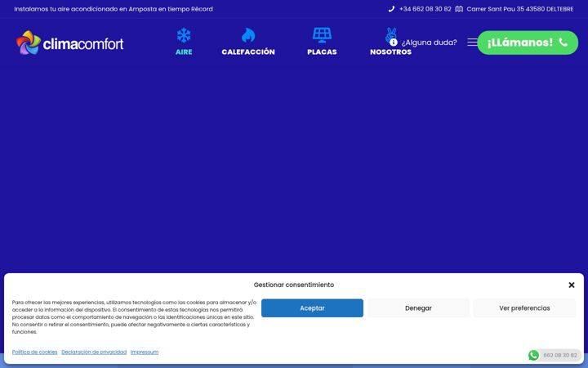Click the ¿Alguna duda? link
This screenshot has height=368, width=588.
pos(429,43)
